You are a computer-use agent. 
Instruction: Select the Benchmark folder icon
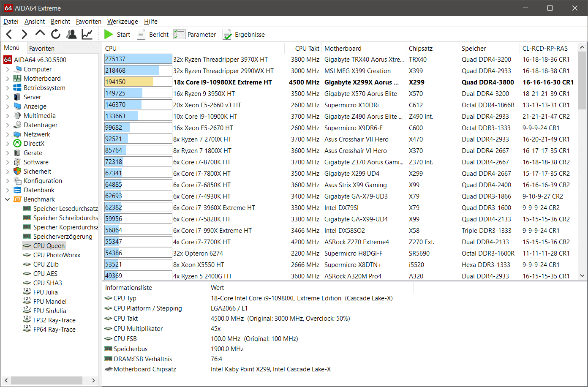17,199
